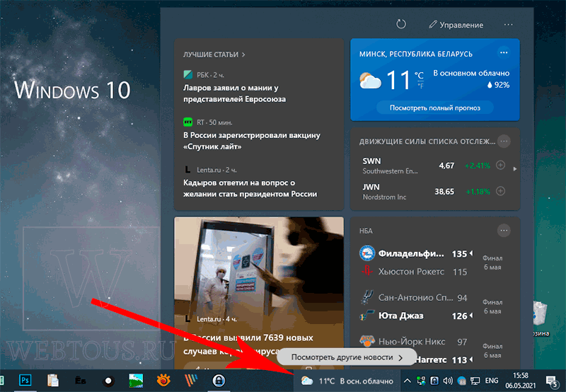The width and height of the screenshot is (566, 392).
Task: Open Управление feed settings
Action: 456,25
